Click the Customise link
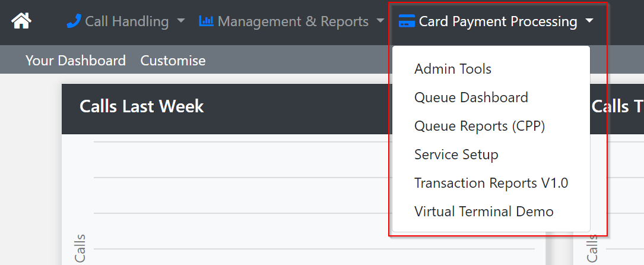The image size is (644, 265). click(173, 61)
